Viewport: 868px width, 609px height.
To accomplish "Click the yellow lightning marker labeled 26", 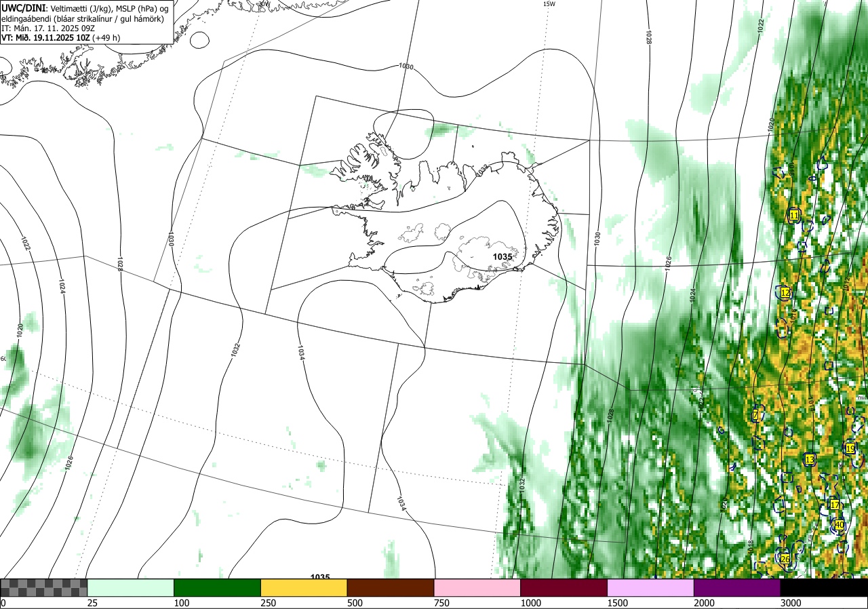I will click(x=785, y=559).
